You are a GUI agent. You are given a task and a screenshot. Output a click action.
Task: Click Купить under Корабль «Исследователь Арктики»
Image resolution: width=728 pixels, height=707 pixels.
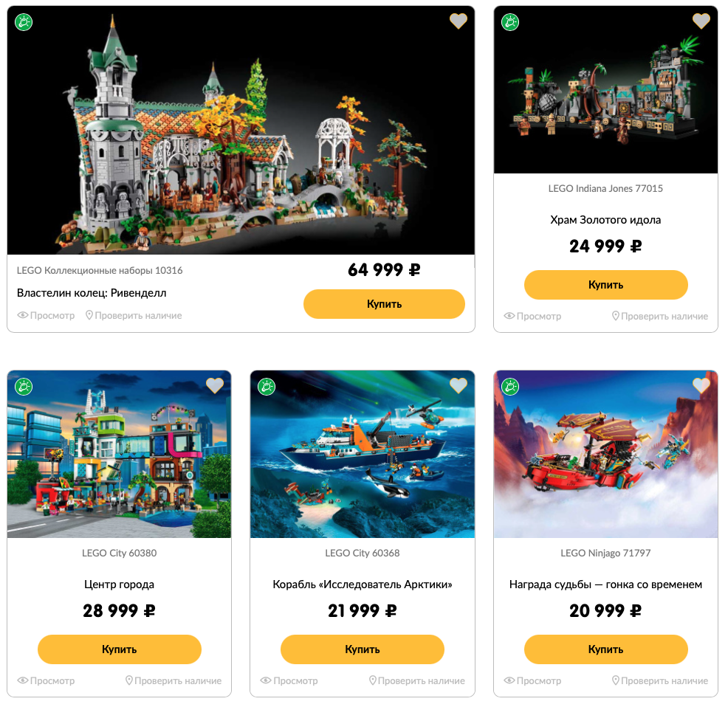pyautogui.click(x=362, y=649)
